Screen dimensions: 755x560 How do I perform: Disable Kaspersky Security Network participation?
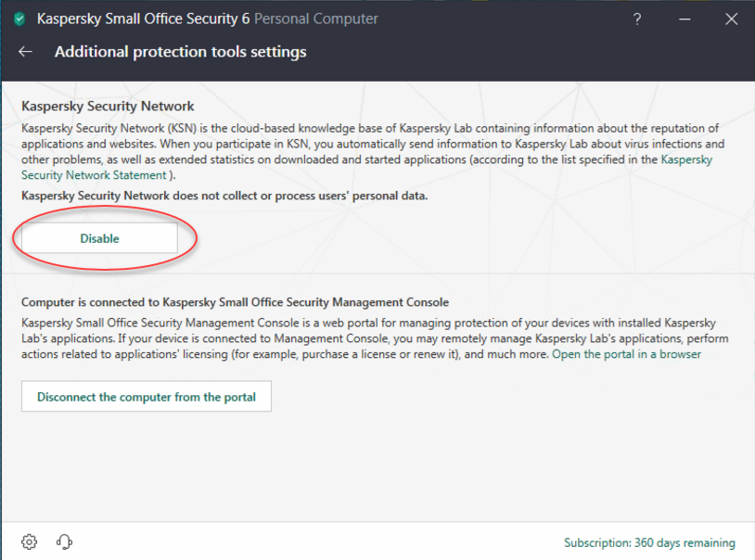99,238
